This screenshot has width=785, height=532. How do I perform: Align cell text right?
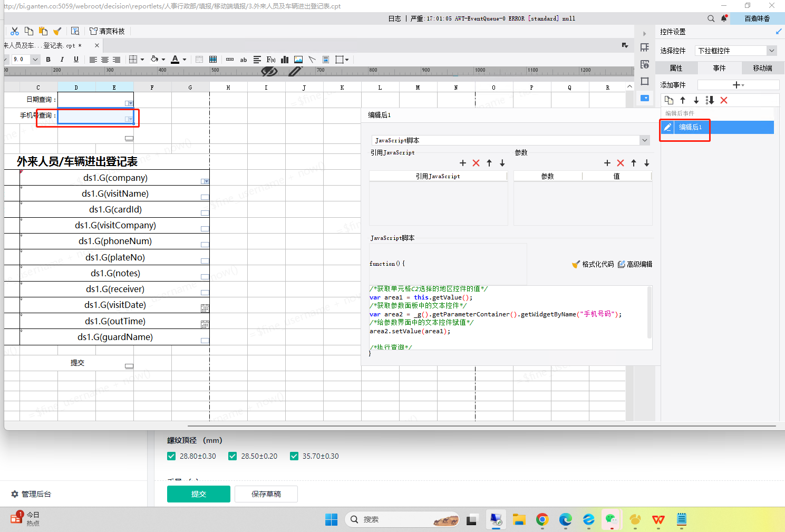tap(117, 60)
